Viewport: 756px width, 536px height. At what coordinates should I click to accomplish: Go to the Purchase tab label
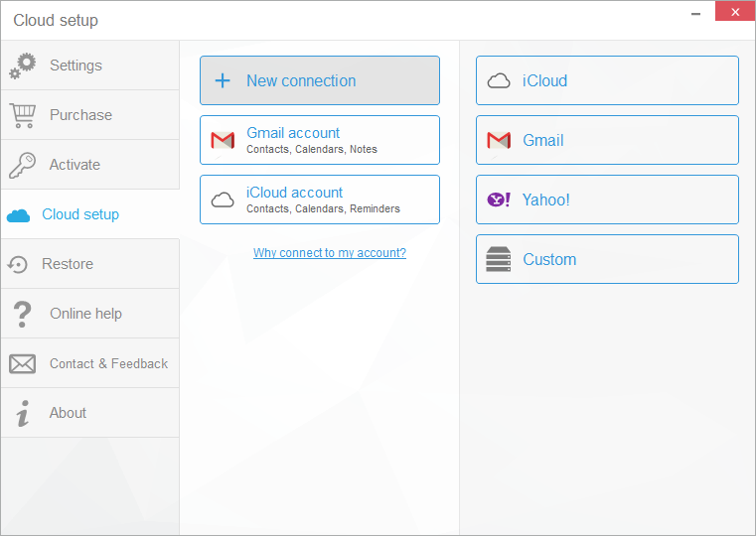(80, 115)
